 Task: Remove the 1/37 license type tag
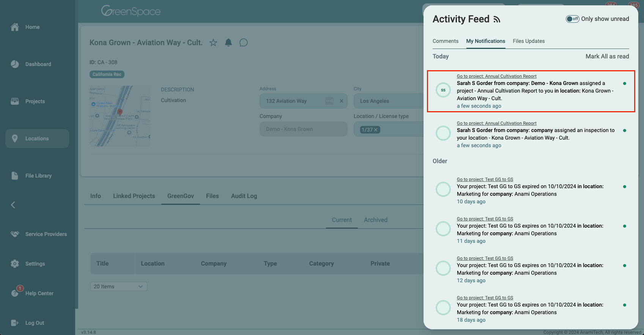click(x=376, y=130)
